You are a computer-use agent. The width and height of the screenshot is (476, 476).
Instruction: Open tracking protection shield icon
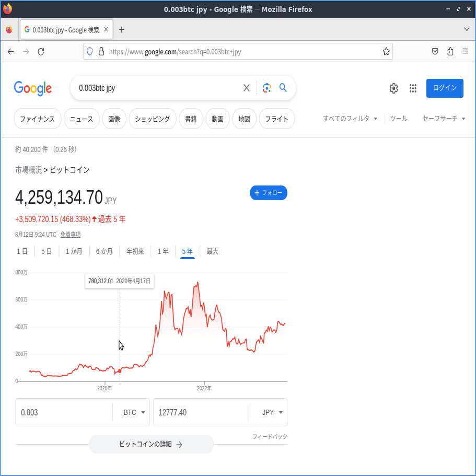click(89, 51)
